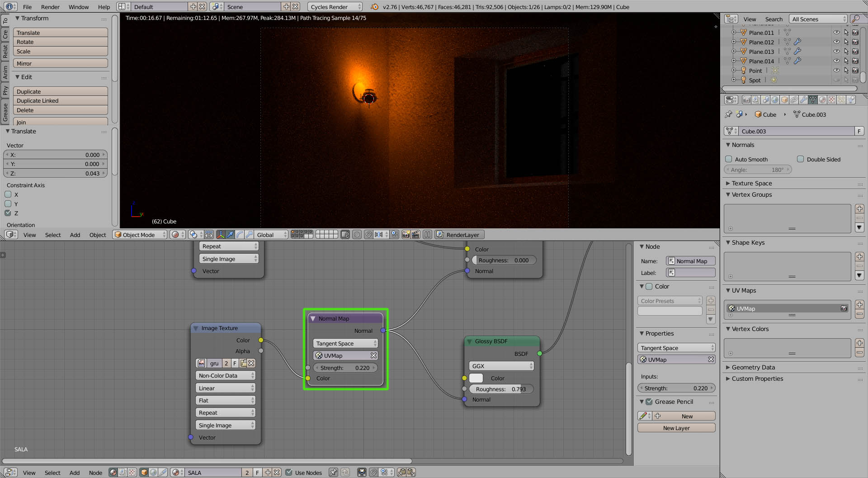Open the Mesh Data properties tab
This screenshot has width=868, height=478.
813,100
